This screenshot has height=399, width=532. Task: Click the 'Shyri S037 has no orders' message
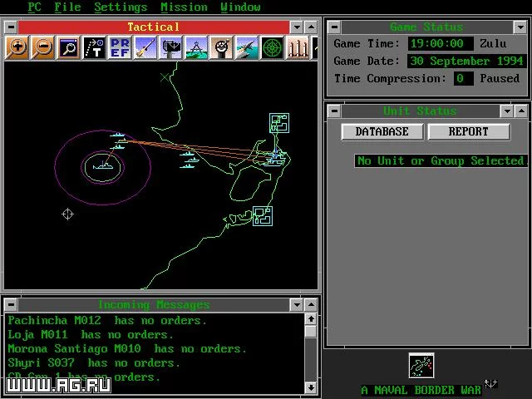tap(94, 363)
